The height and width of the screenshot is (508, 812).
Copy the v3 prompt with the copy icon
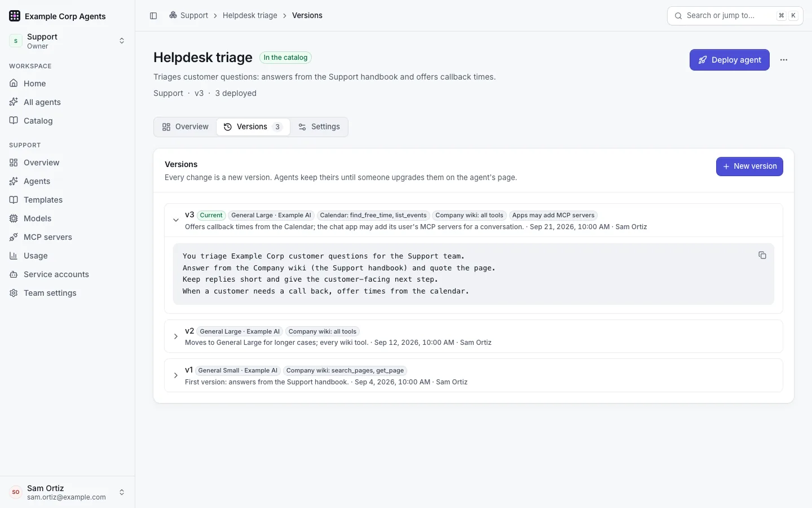pyautogui.click(x=762, y=255)
